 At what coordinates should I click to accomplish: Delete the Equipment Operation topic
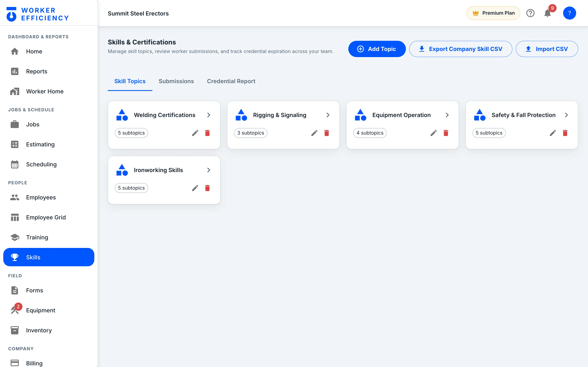[446, 133]
